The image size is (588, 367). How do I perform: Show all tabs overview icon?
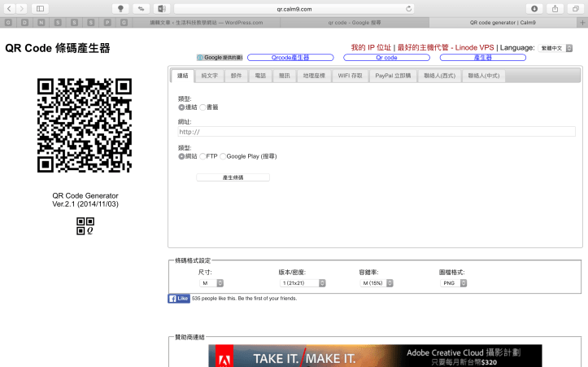(x=576, y=9)
